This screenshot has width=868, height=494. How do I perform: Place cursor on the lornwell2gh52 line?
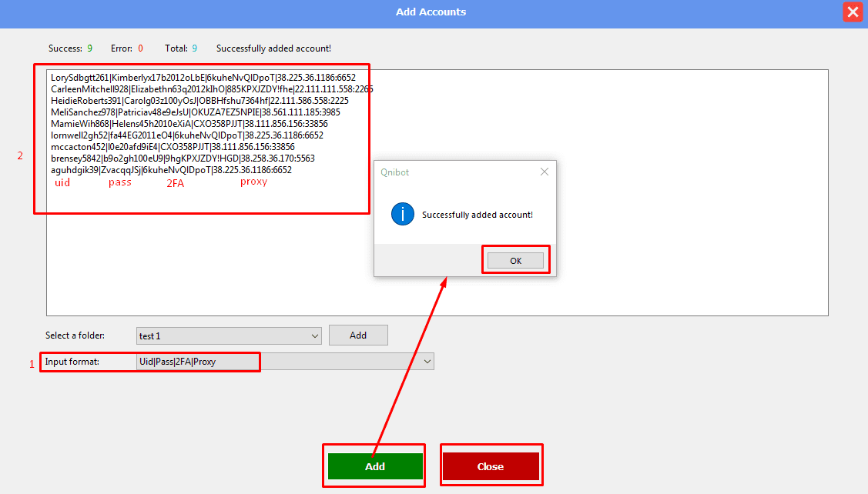pyautogui.click(x=186, y=135)
